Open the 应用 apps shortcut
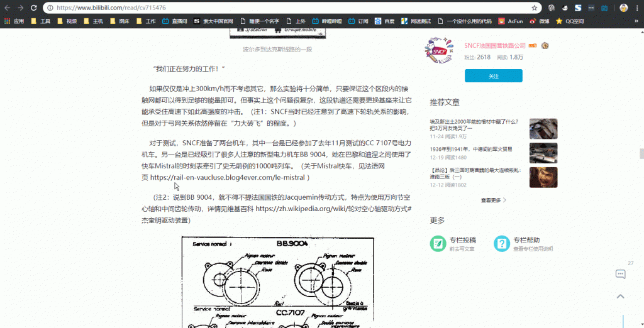 [14, 21]
